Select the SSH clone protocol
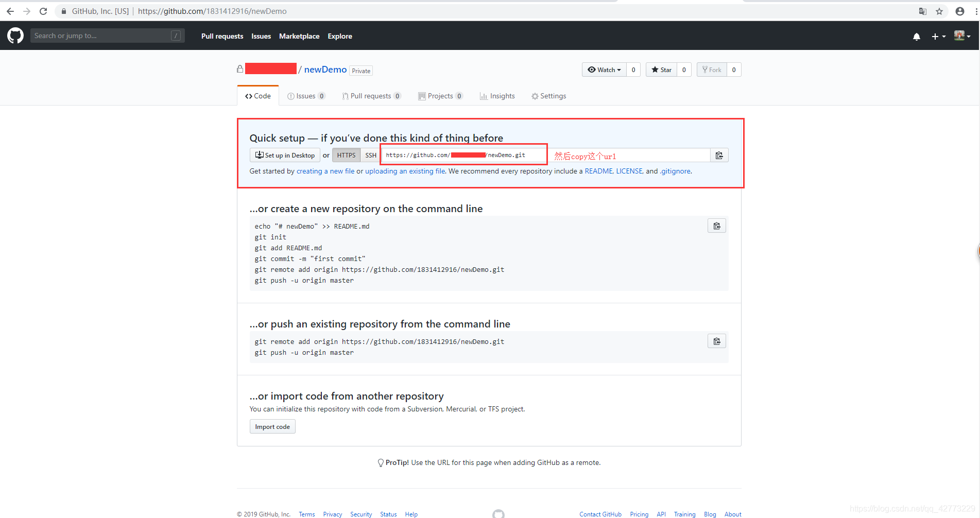Viewport: 980px width, 518px height. click(371, 155)
